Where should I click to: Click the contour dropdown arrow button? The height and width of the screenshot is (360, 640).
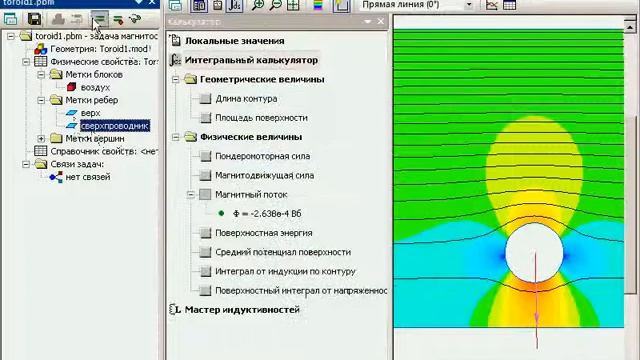pos(469,5)
